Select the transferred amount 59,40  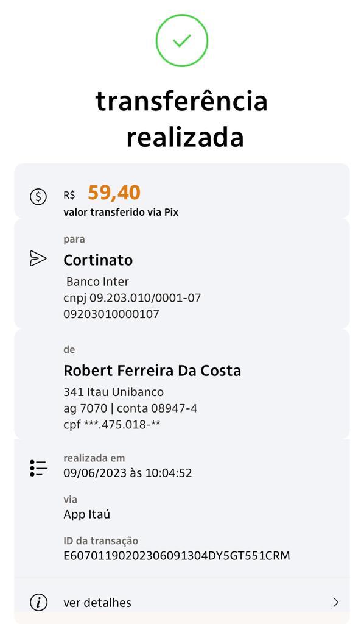pos(114,193)
